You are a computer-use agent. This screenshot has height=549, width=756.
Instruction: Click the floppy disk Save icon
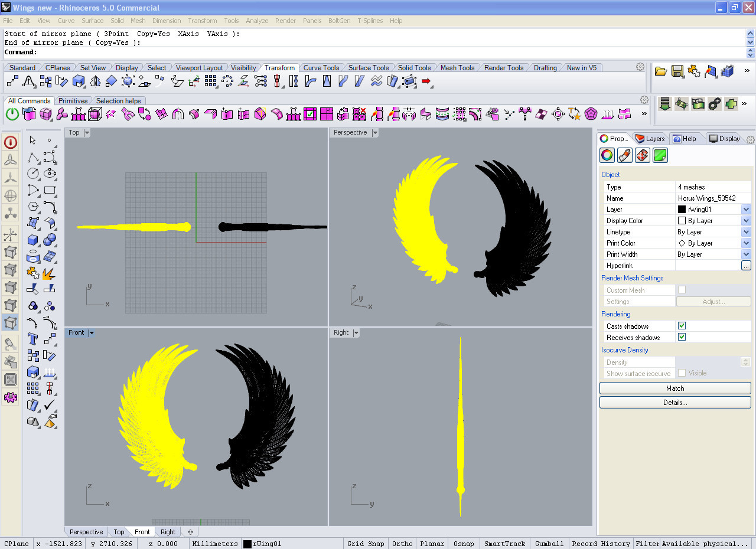[x=677, y=71]
